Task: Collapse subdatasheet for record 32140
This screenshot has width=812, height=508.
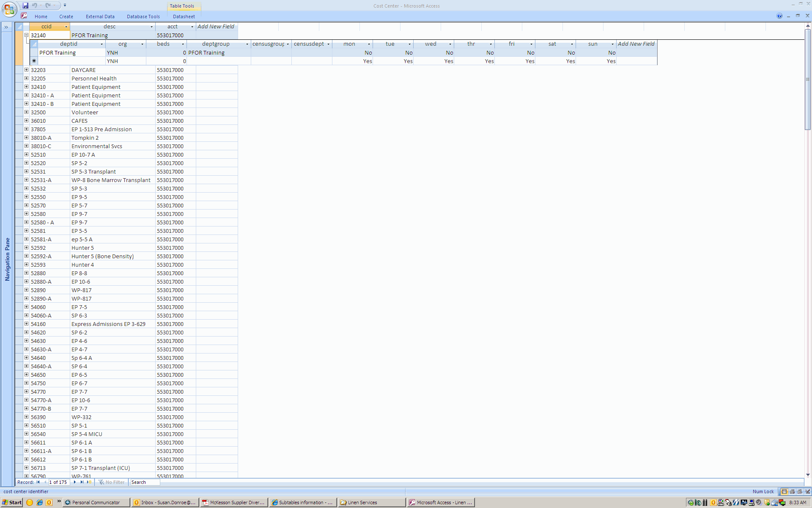Action: coord(26,35)
